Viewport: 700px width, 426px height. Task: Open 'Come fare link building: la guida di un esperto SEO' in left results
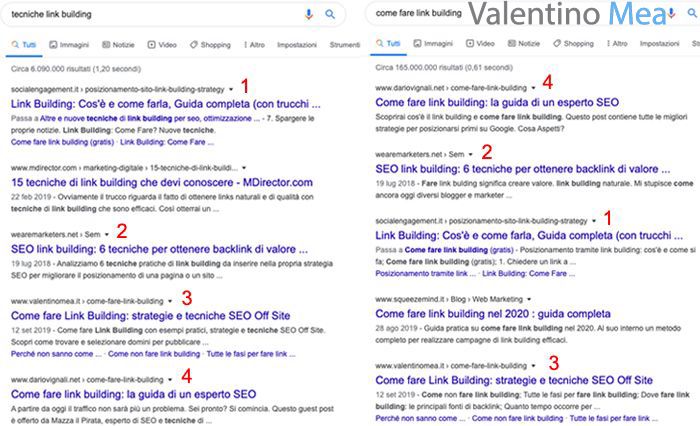coord(133,394)
